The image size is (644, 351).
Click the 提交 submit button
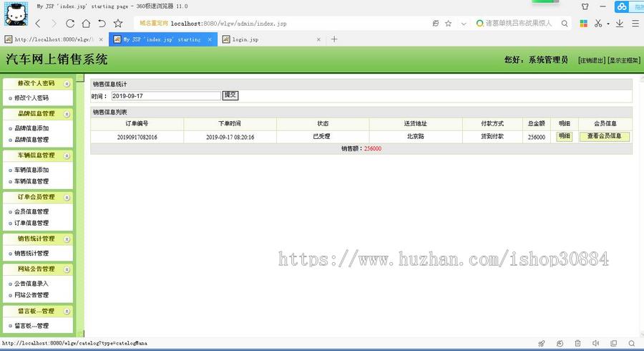[230, 95]
